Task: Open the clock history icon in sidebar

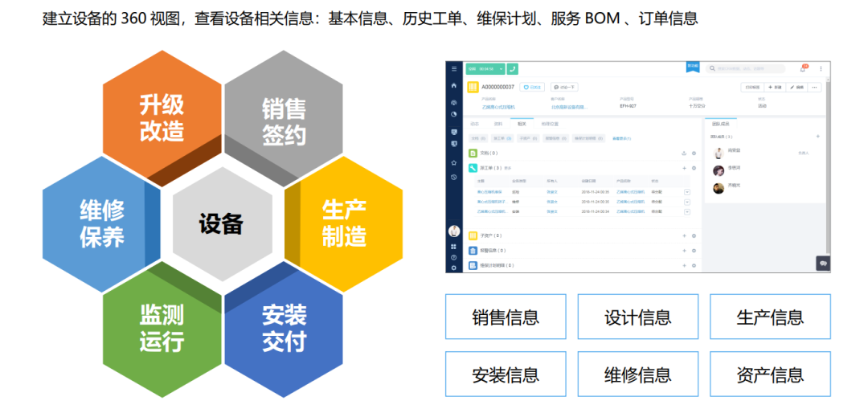Action: [454, 177]
